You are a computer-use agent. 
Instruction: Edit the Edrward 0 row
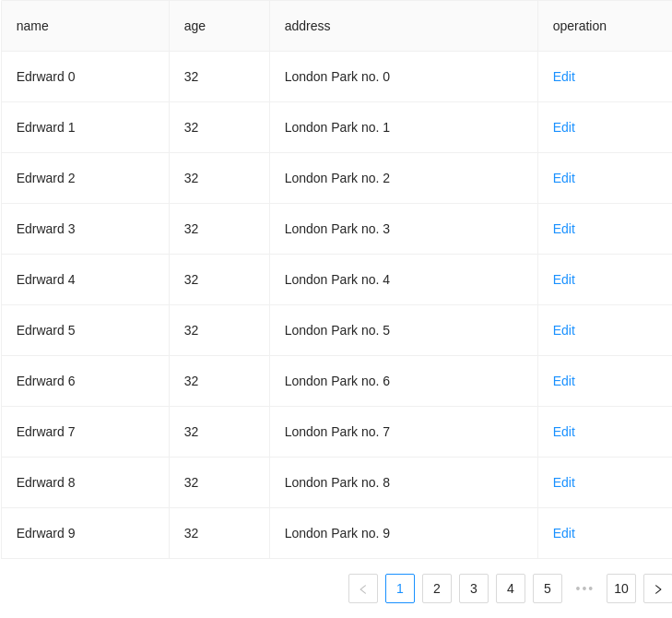coord(563,77)
